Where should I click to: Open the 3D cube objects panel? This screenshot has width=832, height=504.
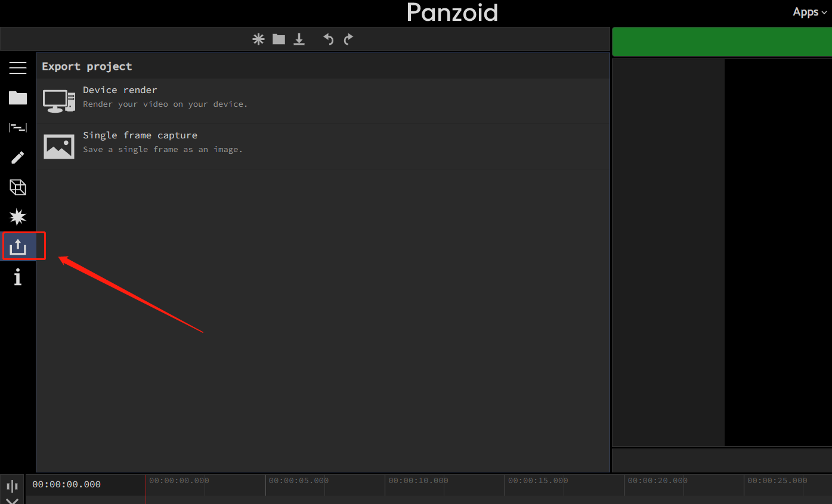[x=18, y=187]
